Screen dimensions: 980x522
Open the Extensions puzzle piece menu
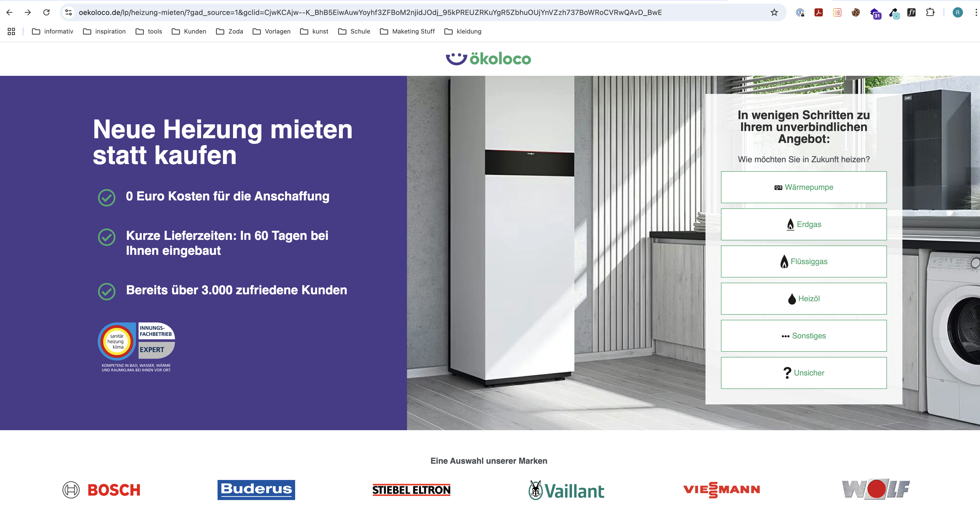(x=930, y=13)
